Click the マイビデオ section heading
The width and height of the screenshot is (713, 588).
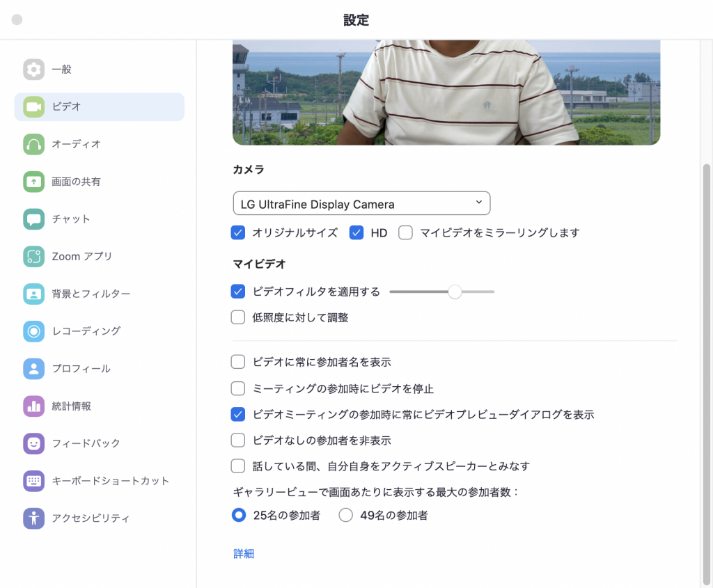(259, 264)
